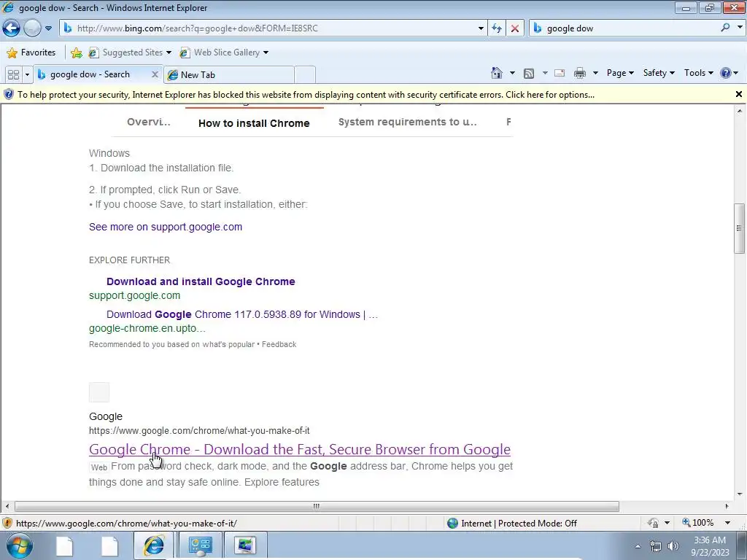This screenshot has width=747, height=560.
Task: Click the vertical scrollbar up arrow
Action: pyautogui.click(x=739, y=111)
